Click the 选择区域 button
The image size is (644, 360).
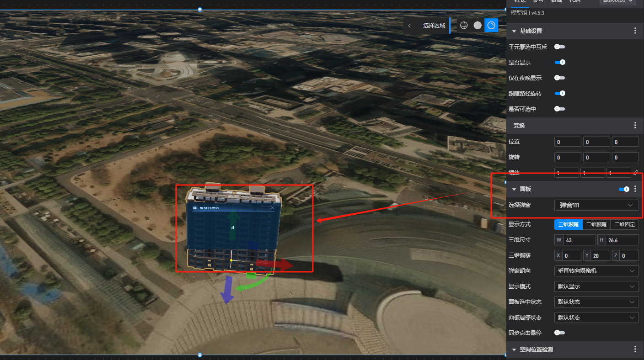pos(434,26)
